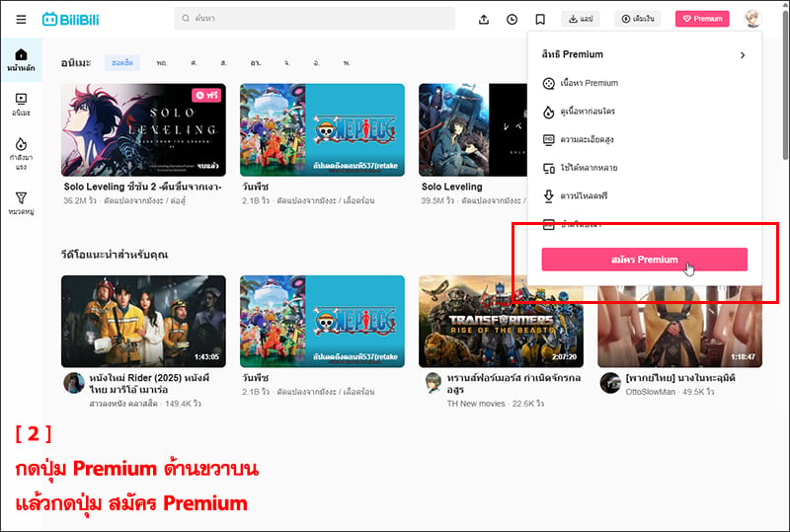Click the แอป download app button
Viewport: 790px width, 532px height.
tap(581, 19)
